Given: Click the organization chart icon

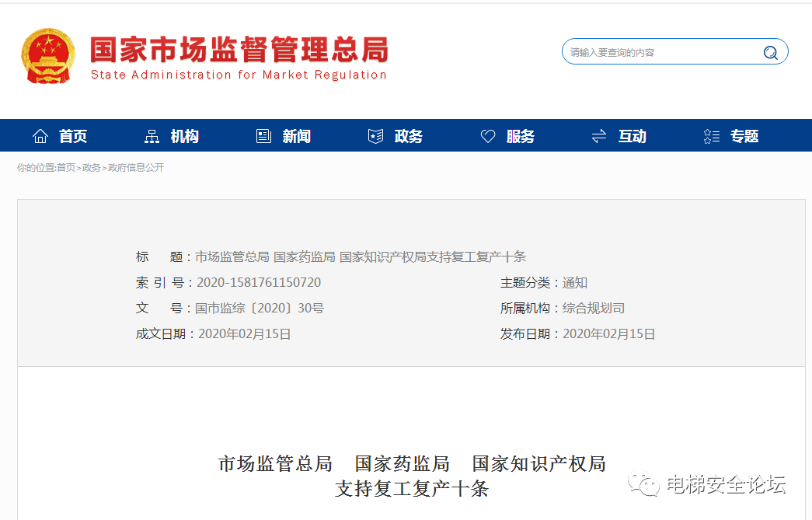Looking at the screenshot, I should coord(152,137).
